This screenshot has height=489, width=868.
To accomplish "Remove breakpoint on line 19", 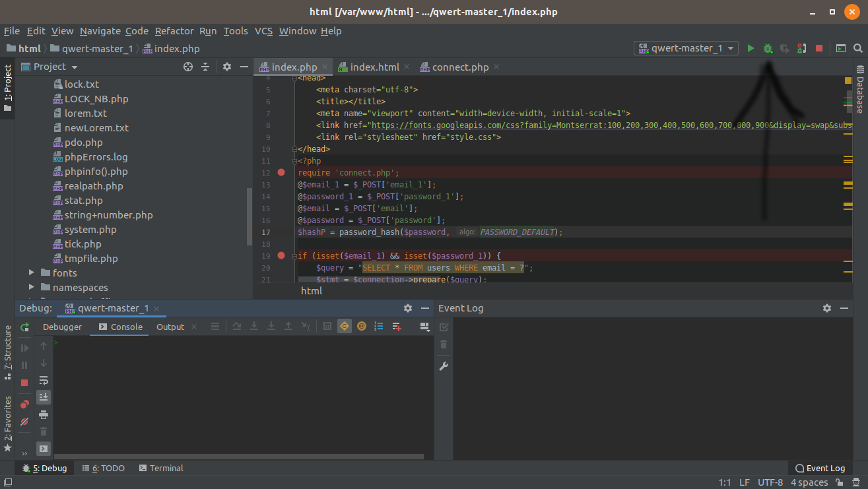I will (281, 255).
